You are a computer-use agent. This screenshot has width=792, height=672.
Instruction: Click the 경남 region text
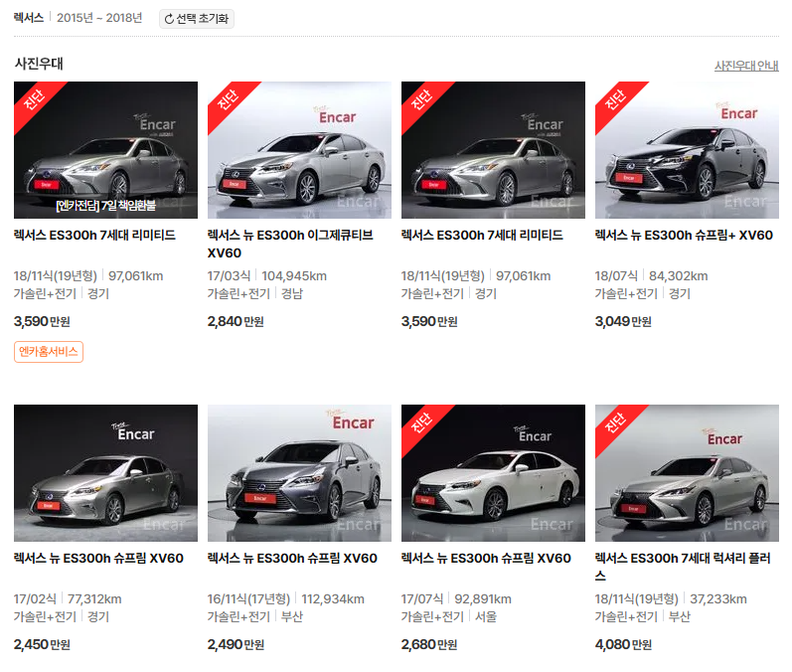click(x=292, y=293)
